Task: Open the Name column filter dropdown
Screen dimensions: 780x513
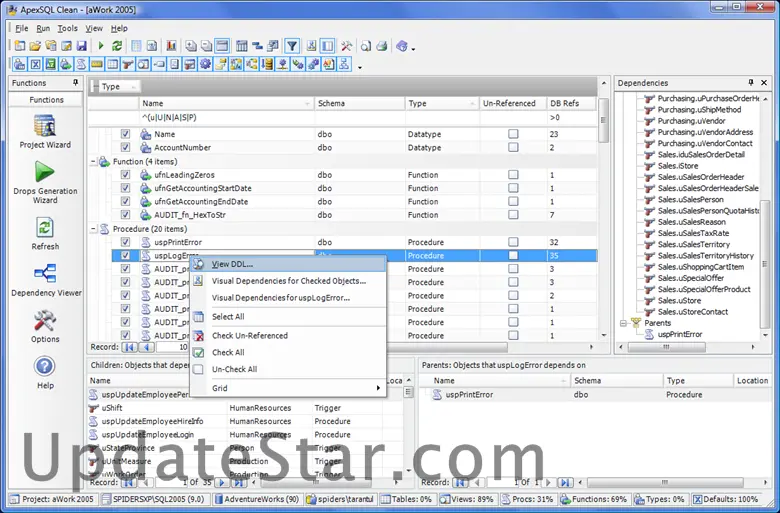Action: pos(307,103)
